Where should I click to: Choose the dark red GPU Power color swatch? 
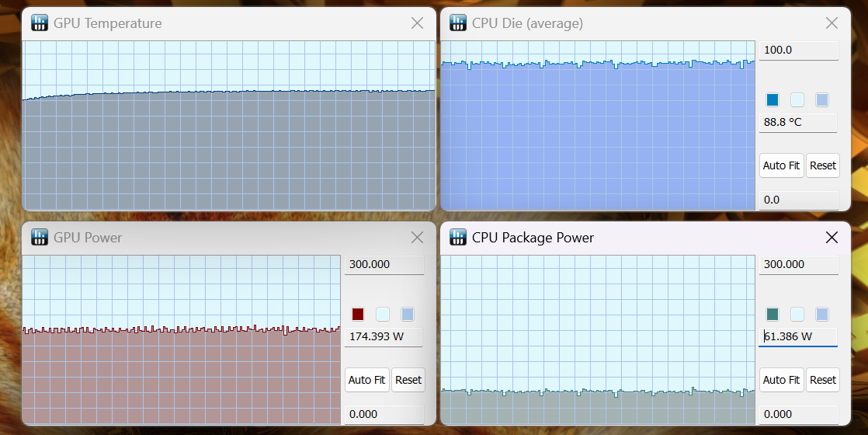[x=358, y=314]
